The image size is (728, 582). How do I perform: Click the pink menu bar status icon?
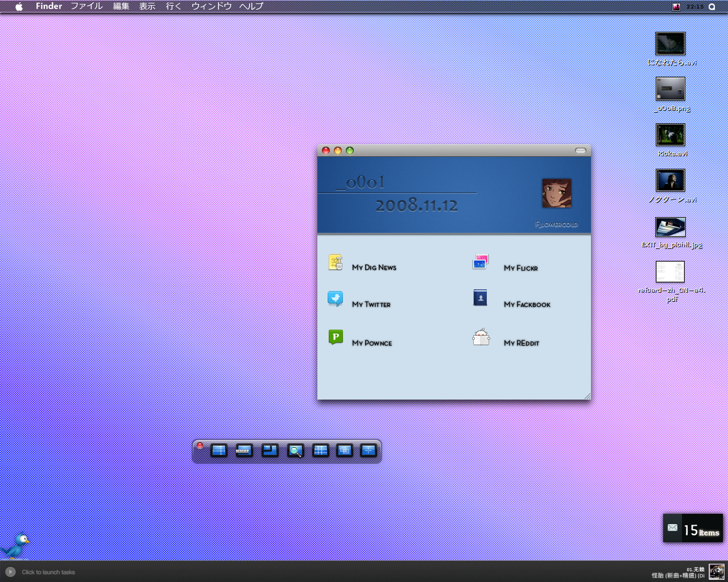coord(676,7)
